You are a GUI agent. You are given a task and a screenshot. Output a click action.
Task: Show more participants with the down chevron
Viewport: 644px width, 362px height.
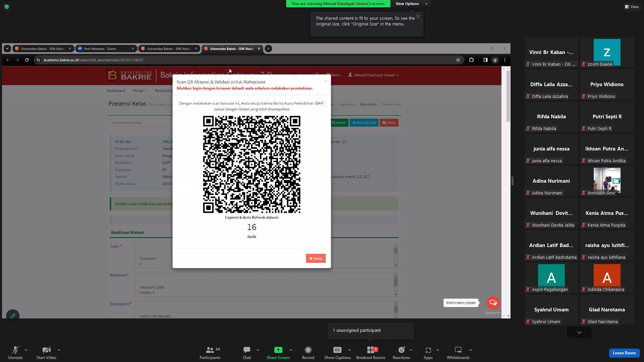[x=579, y=333]
